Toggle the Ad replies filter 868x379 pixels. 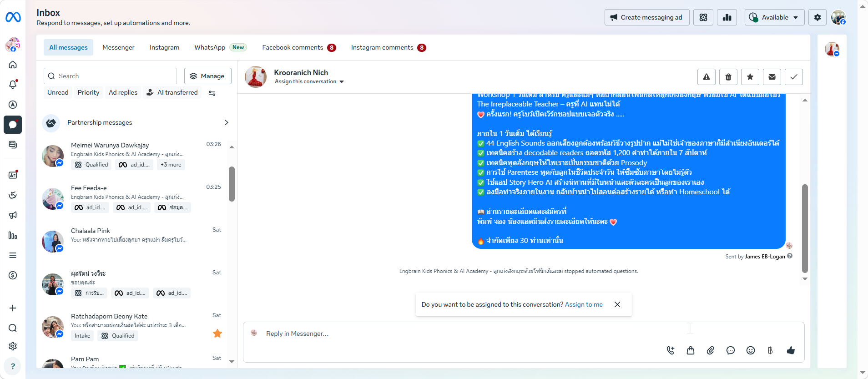[123, 92]
